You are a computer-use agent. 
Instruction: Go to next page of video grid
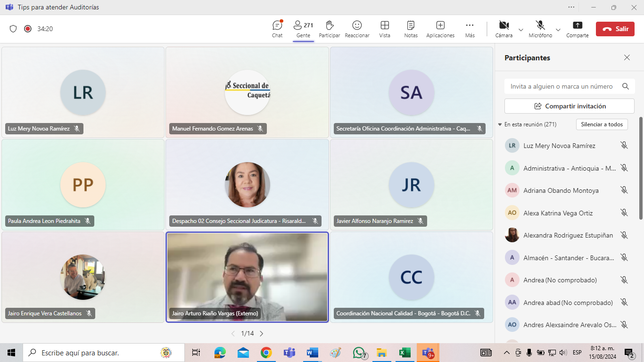pyautogui.click(x=262, y=334)
